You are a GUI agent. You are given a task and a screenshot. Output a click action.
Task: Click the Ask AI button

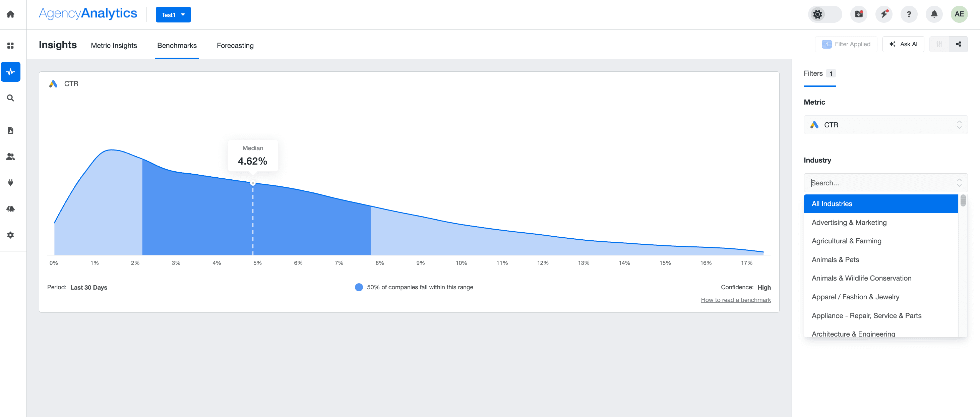pyautogui.click(x=903, y=44)
